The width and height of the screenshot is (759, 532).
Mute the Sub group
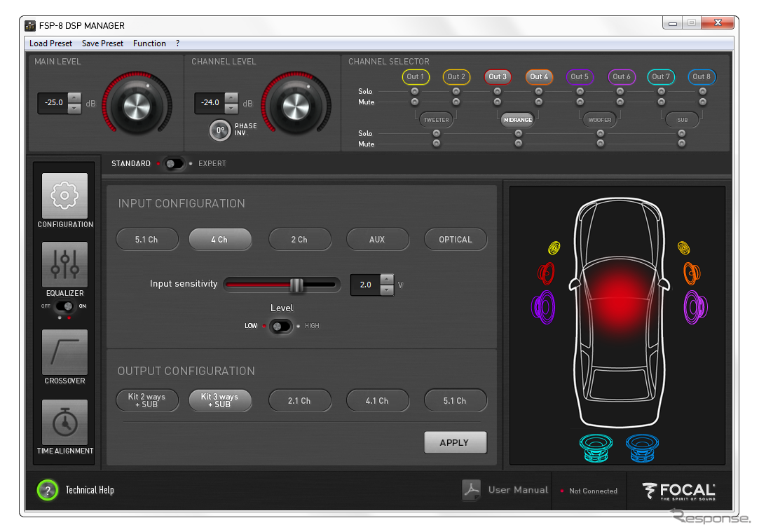click(681, 143)
